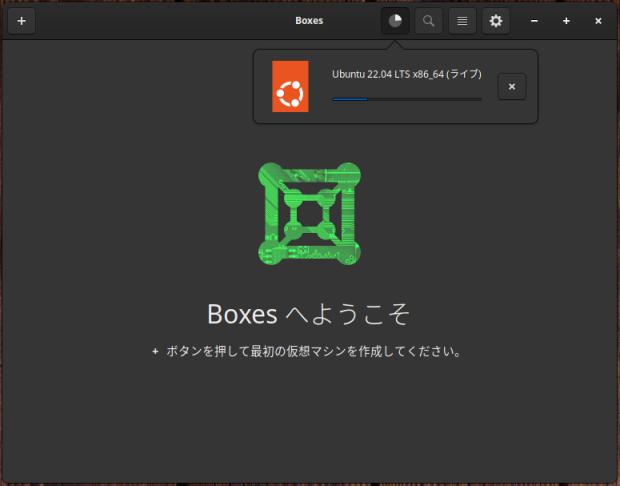Cancel the Ubuntu 22.04 download
This screenshot has height=486, width=620.
[512, 87]
